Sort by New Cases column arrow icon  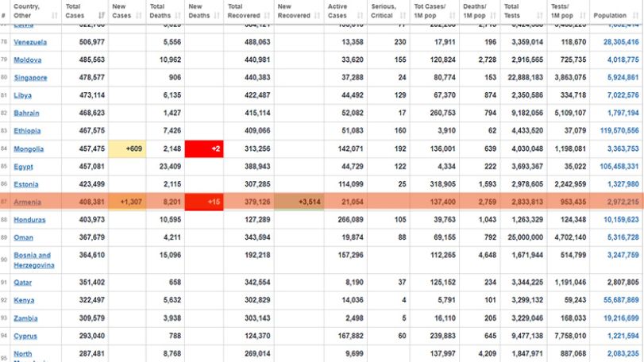click(139, 16)
